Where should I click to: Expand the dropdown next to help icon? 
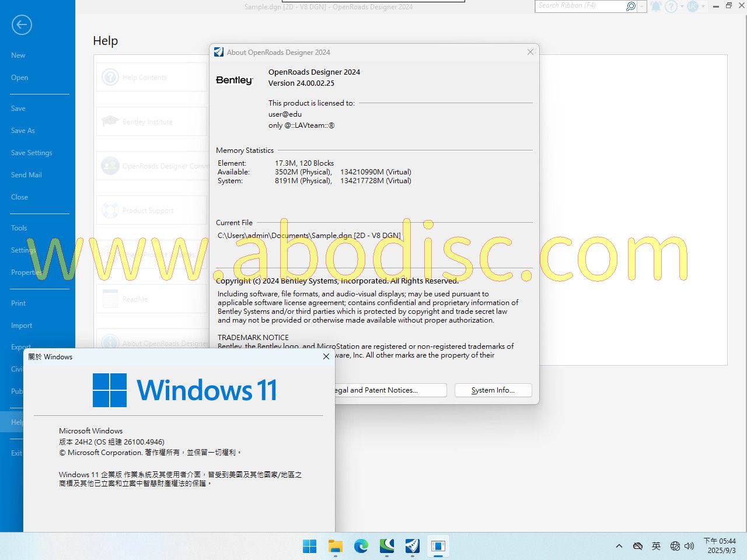682,6
